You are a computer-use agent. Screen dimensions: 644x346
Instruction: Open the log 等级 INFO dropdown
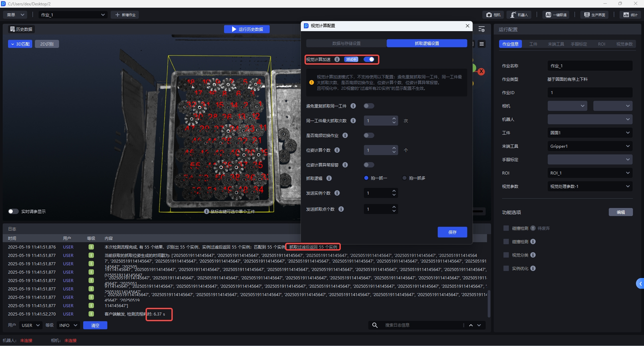click(68, 325)
